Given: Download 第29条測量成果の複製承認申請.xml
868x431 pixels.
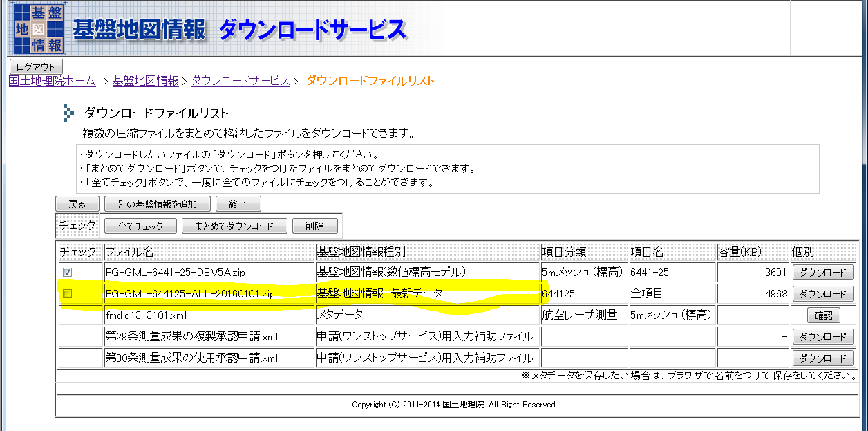Looking at the screenshot, I should [822, 337].
